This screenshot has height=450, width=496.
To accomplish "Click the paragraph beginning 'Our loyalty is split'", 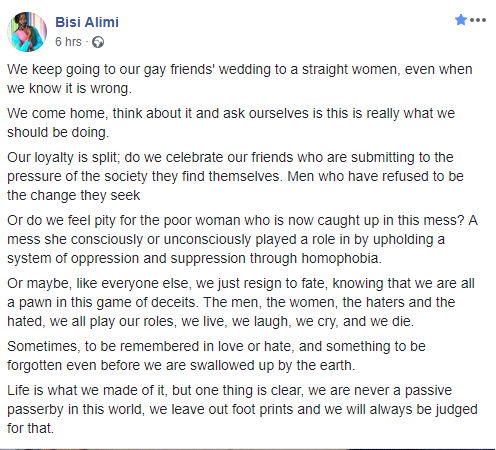I will [x=235, y=176].
